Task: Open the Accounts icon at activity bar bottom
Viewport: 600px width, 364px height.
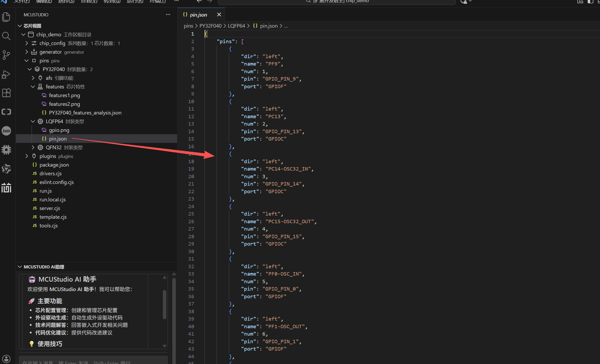Action: (6, 359)
